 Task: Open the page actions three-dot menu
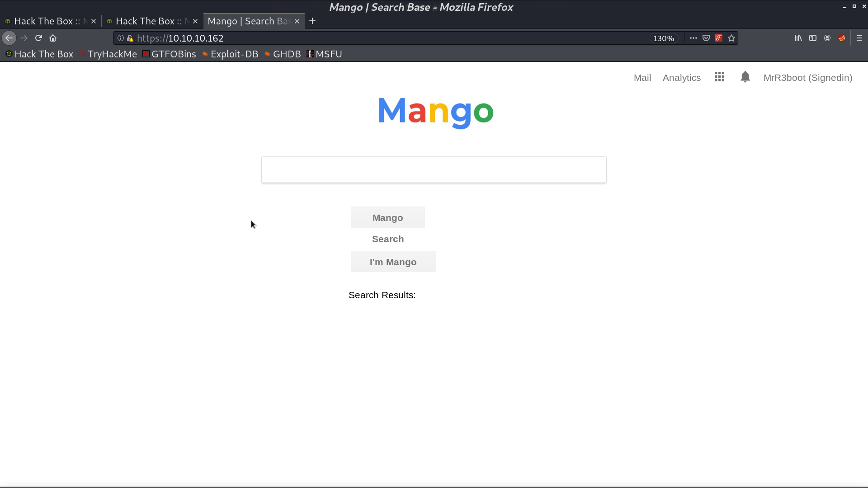tap(693, 38)
